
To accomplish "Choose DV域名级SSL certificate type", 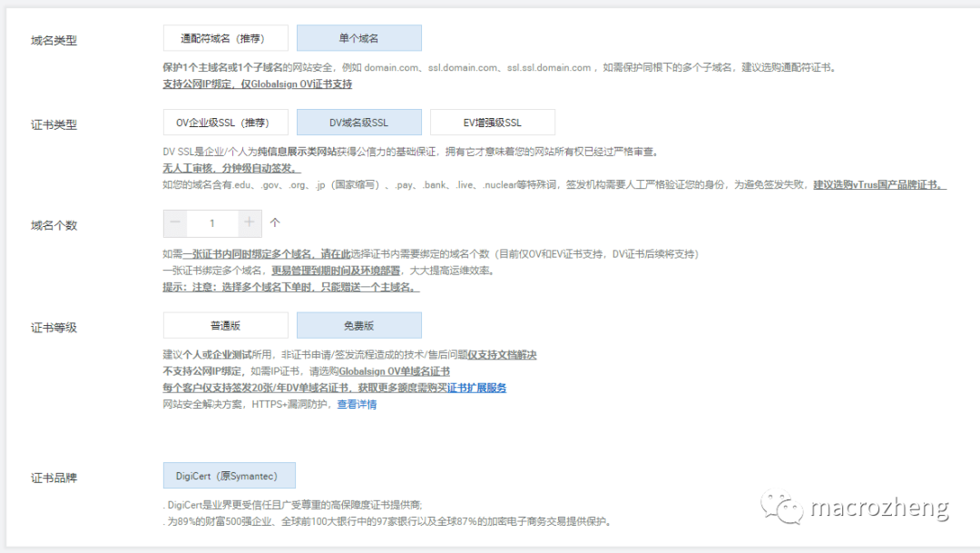I will 358,123.
